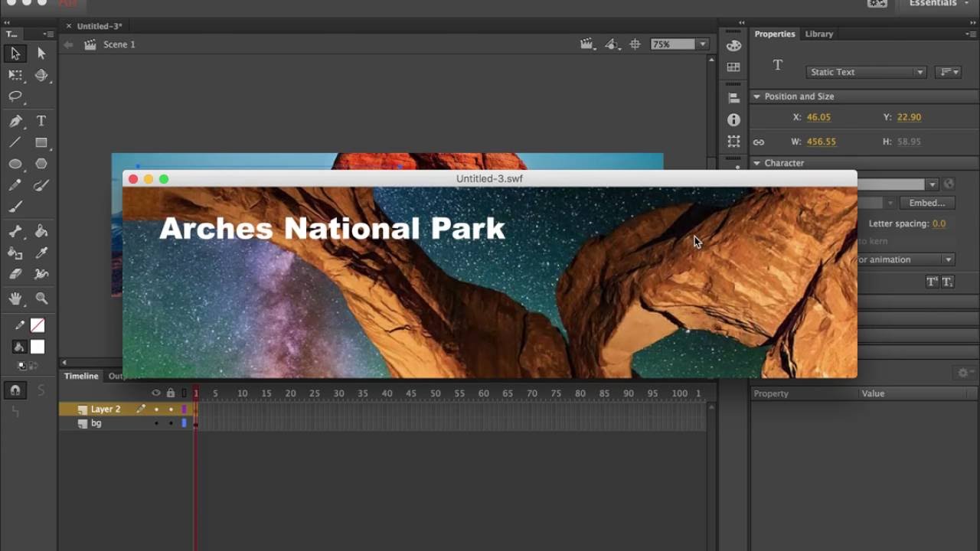The image size is (980, 551).
Task: Select the Untitled-3* document tab
Action: [x=99, y=26]
